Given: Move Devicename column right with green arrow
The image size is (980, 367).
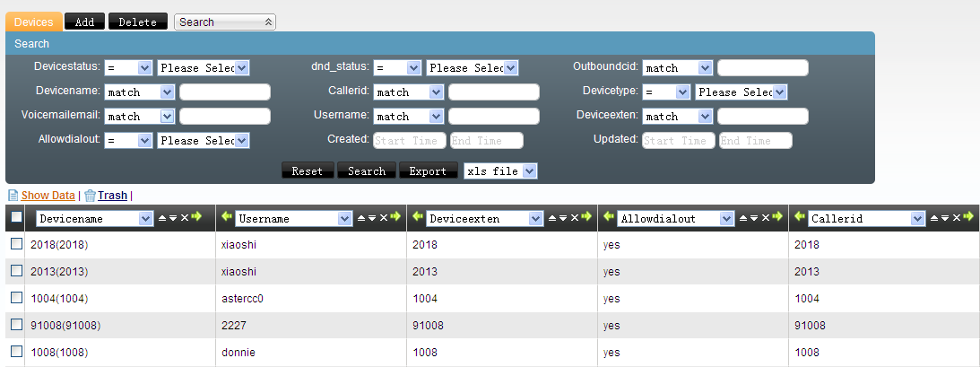Looking at the screenshot, I should [197, 216].
